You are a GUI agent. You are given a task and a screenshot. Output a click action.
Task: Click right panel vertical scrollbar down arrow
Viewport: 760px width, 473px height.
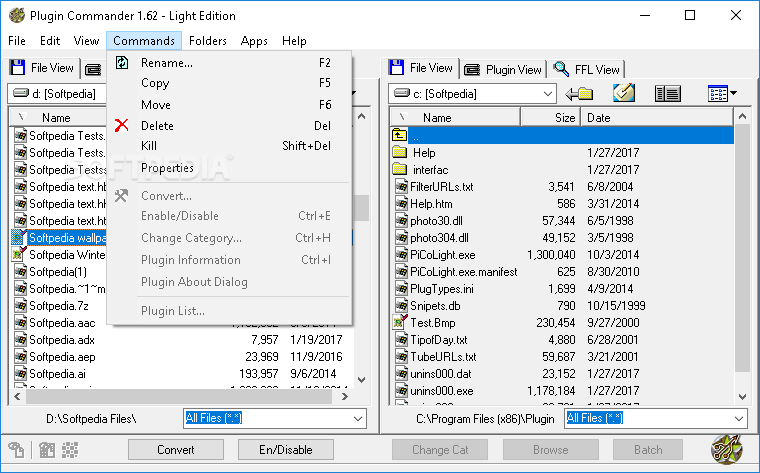(743, 396)
